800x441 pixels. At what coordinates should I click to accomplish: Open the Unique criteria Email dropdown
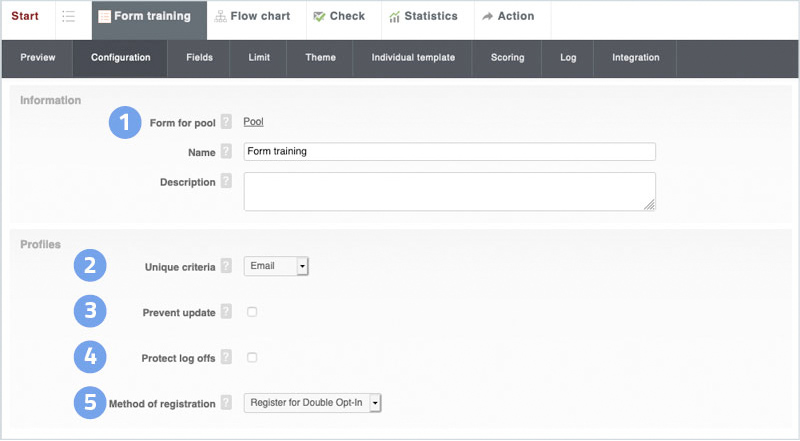tap(276, 266)
